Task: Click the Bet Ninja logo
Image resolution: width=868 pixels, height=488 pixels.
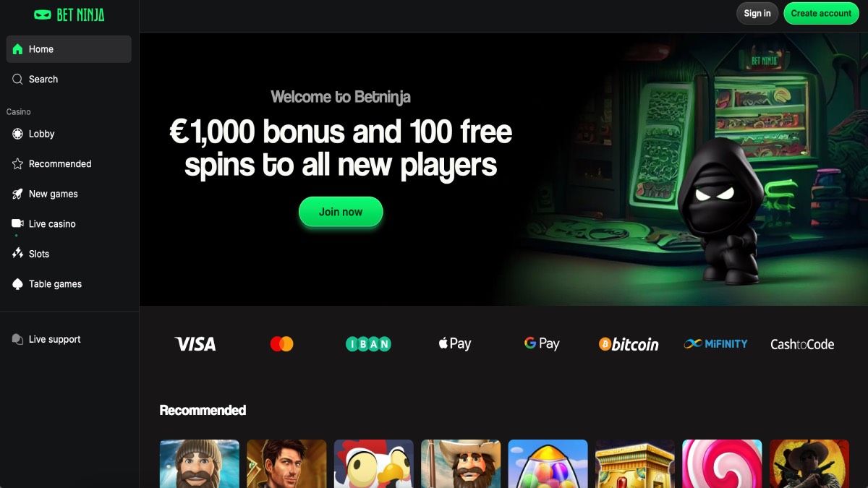Action: point(69,14)
